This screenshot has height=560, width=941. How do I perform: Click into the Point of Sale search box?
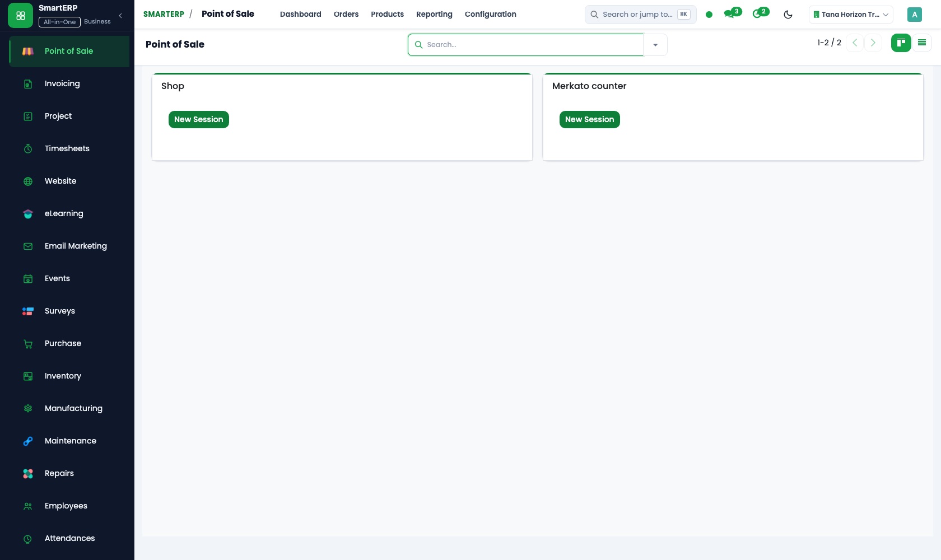tap(525, 45)
